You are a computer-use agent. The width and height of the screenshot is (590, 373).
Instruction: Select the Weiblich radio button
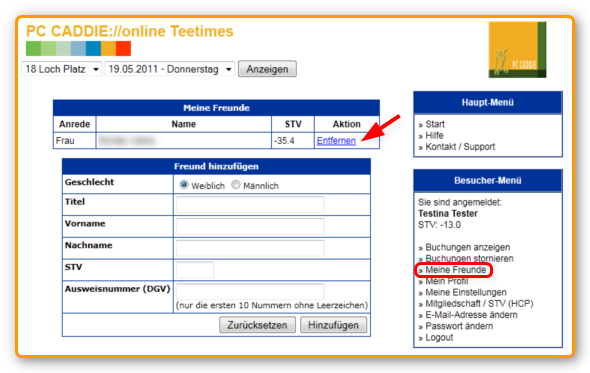pos(184,185)
